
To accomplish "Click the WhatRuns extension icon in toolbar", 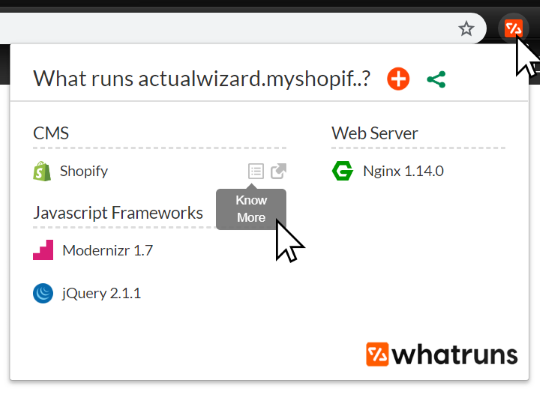I will pyautogui.click(x=513, y=28).
